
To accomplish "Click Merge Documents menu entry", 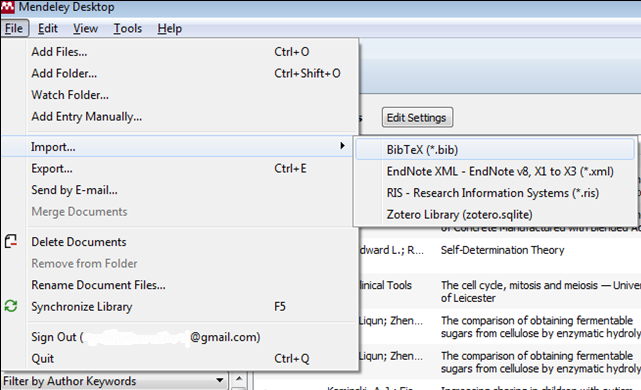I will (x=180, y=212).
